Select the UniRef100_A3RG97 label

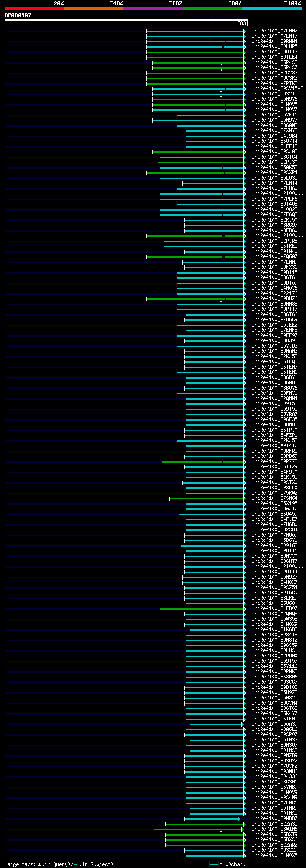[274, 225]
